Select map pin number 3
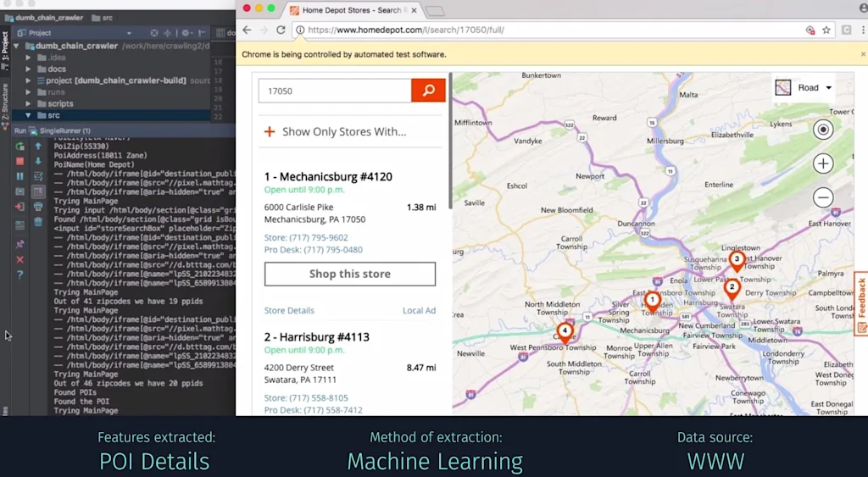This screenshot has height=477, width=868. coord(737,261)
